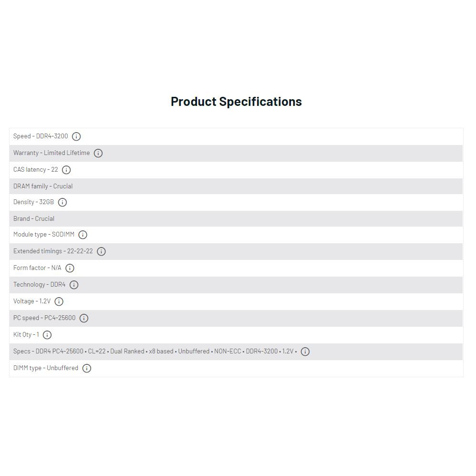Open the Extended timings info icon
476x476 pixels.
(101, 251)
